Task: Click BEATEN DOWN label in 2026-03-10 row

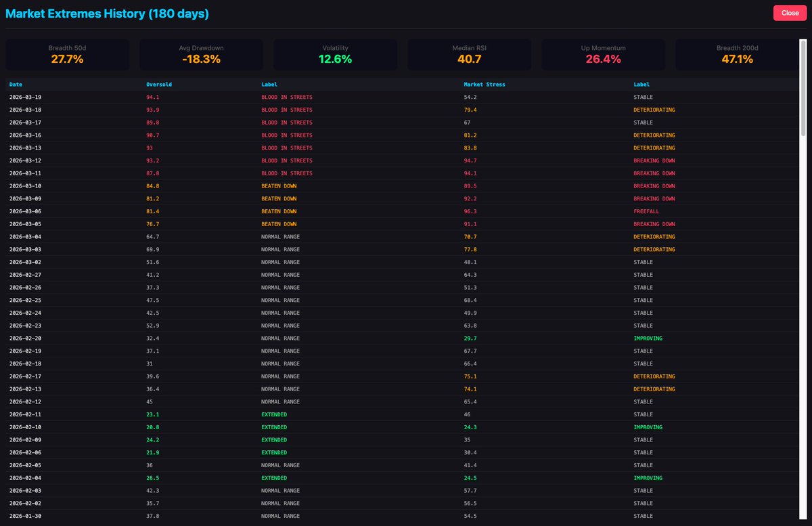Action: [279, 186]
